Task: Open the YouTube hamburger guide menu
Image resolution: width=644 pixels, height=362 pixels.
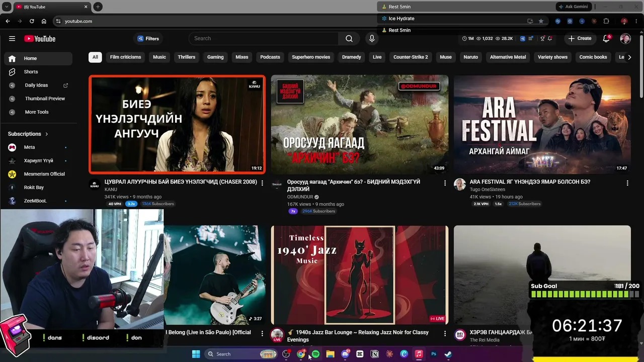Action: tap(12, 39)
